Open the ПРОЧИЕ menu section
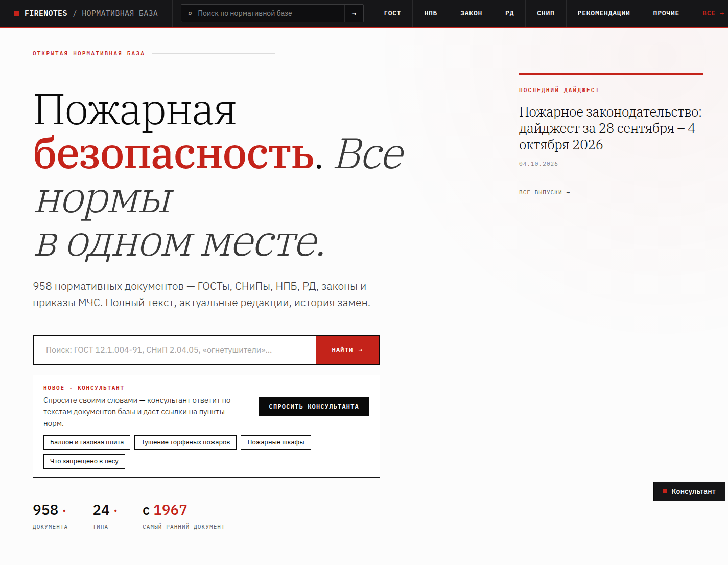This screenshot has width=728, height=565. click(x=666, y=13)
